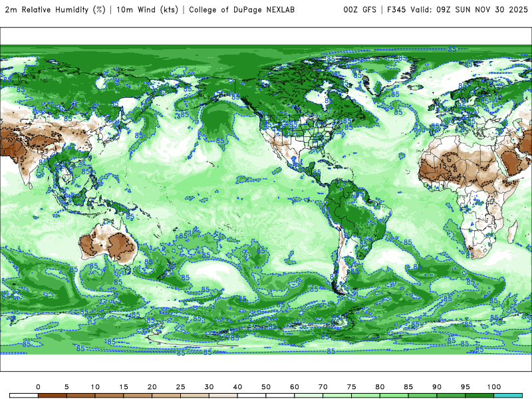Click the '10m Wind (kts)' header text
The width and height of the screenshot is (532, 399).
[x=147, y=10]
